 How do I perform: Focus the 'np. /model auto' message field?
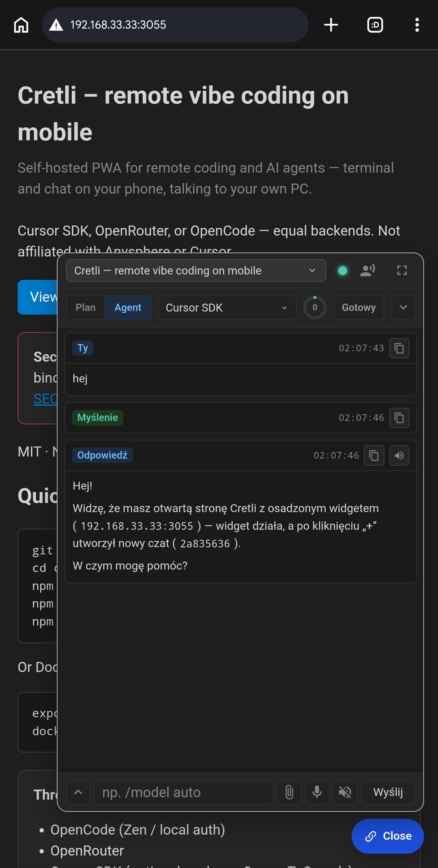point(183,793)
